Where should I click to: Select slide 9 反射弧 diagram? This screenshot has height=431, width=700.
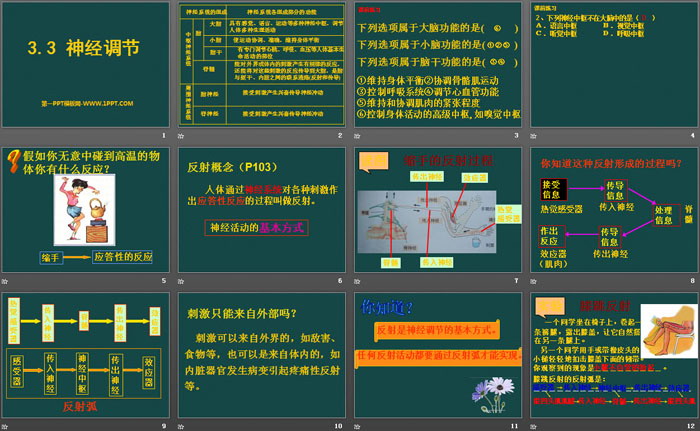86,355
